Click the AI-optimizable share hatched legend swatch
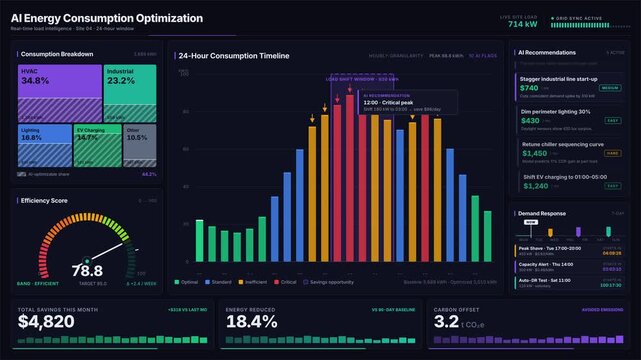 (21, 174)
